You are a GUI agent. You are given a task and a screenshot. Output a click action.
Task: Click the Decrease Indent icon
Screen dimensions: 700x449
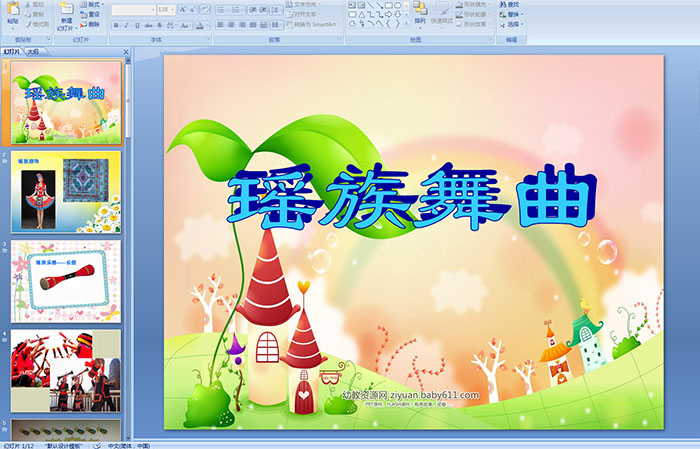tap(253, 9)
